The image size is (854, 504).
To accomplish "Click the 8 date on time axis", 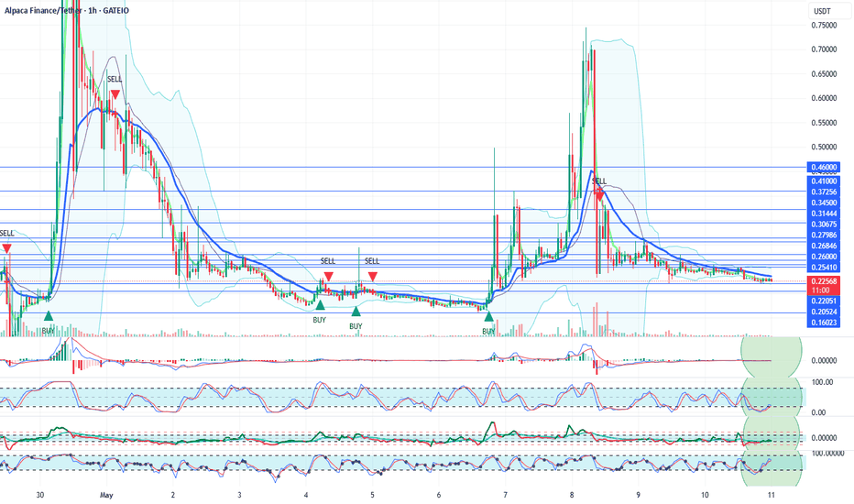I will tap(572, 495).
